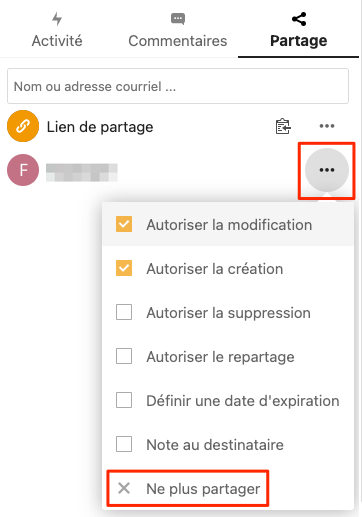Screen dimensions: 362x517
Task: Tick the Note au destinataire checkbox
Action: click(x=124, y=444)
